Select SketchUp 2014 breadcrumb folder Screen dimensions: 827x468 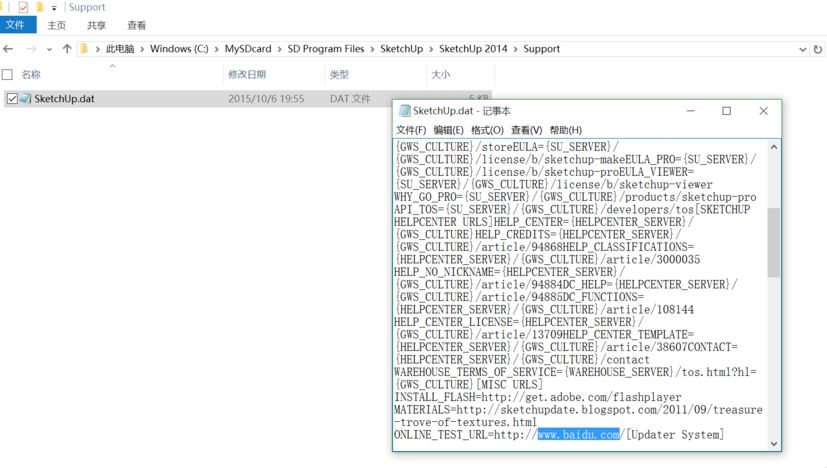tap(473, 49)
